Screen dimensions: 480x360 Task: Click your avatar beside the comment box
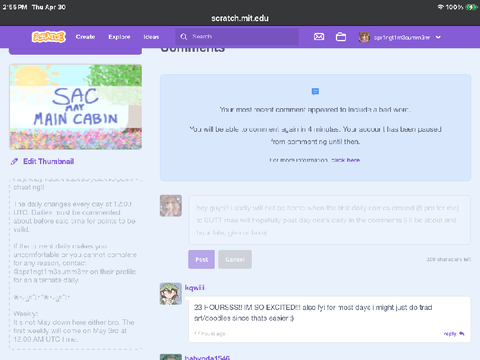tap(171, 206)
